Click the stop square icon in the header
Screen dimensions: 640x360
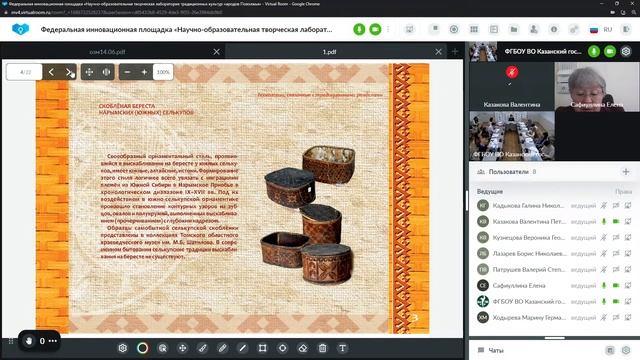tap(435, 29)
